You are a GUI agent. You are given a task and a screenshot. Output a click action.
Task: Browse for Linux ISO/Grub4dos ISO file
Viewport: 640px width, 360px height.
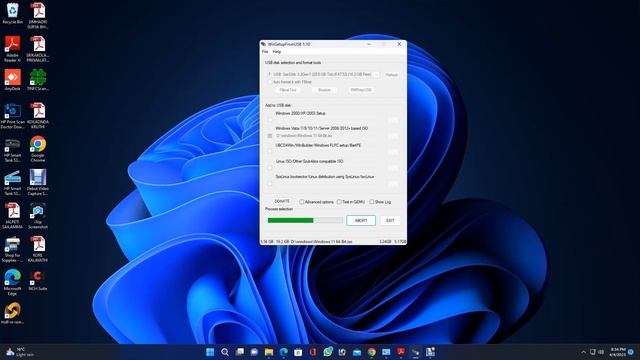point(393,168)
